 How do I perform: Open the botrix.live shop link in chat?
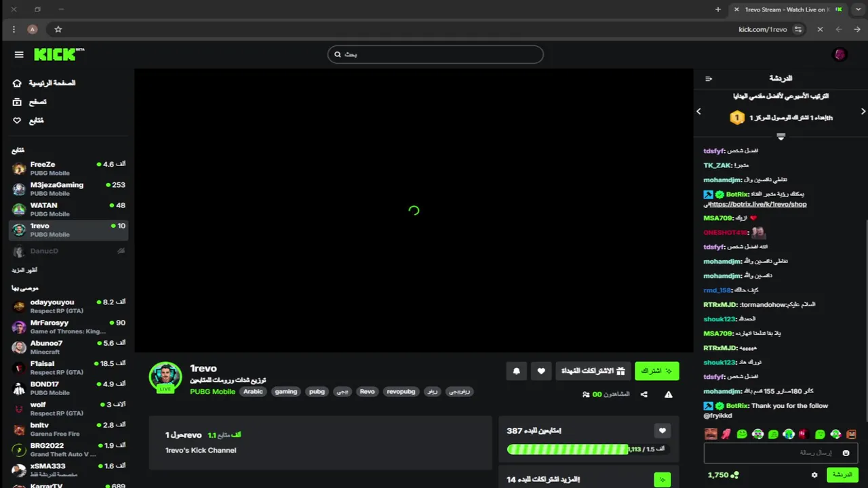click(x=757, y=204)
